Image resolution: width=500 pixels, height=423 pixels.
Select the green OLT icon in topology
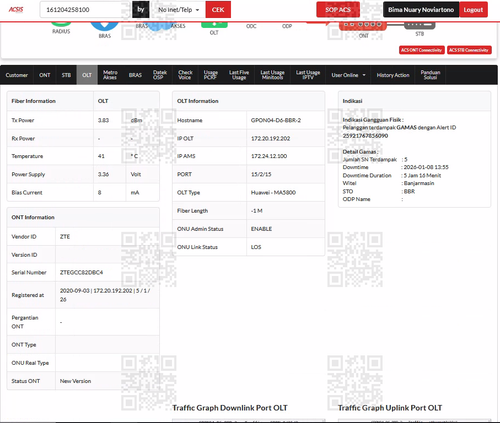tap(214, 25)
